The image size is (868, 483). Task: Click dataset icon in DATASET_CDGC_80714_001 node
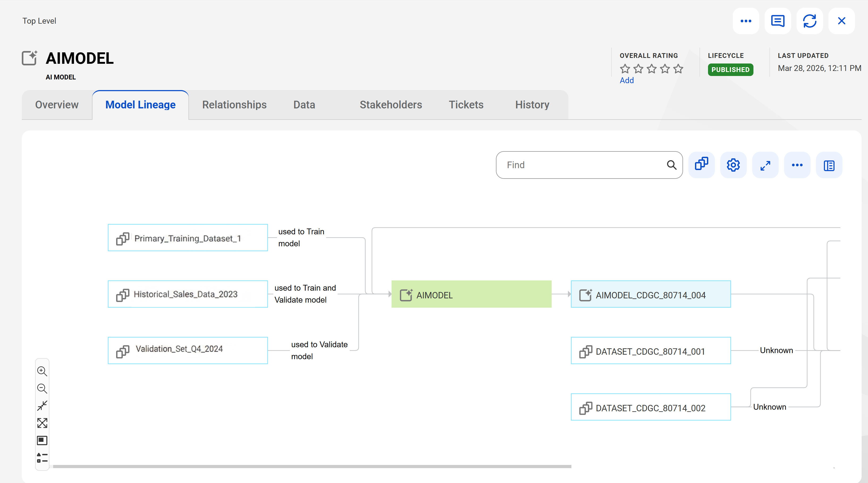[586, 351]
